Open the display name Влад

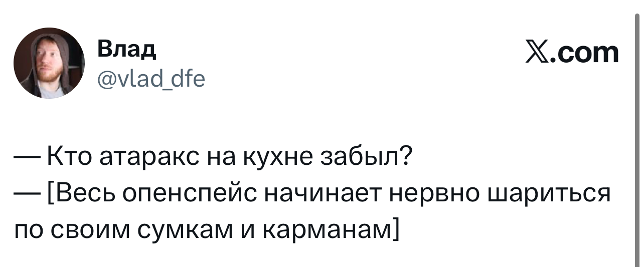tap(126, 50)
